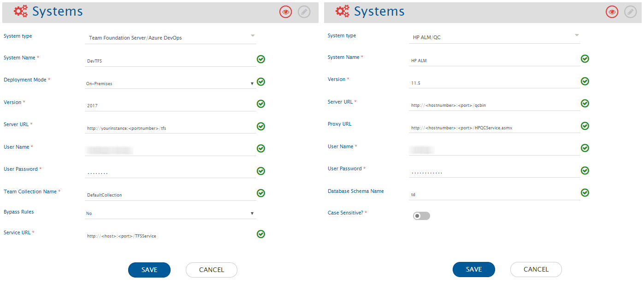
Task: Click the green checkmark next to Proxy URL
Action: pyautogui.click(x=585, y=126)
